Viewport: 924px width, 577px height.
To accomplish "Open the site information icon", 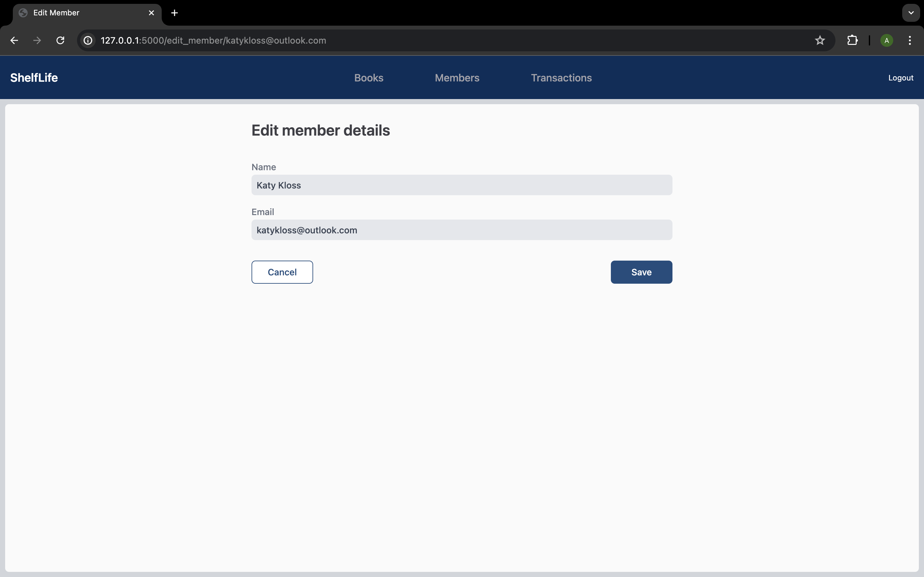I will tap(88, 40).
